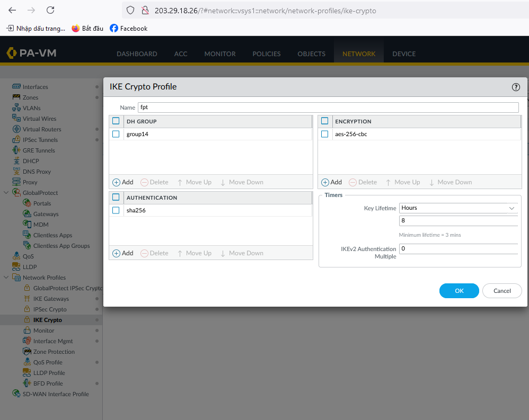Viewport: 529px width, 420px height.
Task: Collapse the Network Profiles tree node
Action: click(x=6, y=278)
